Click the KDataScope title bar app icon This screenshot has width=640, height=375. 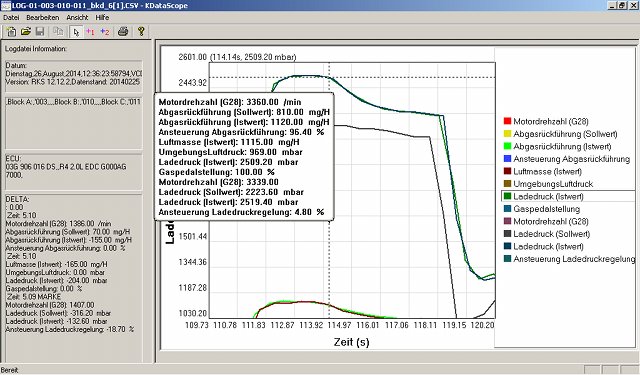(5, 5)
